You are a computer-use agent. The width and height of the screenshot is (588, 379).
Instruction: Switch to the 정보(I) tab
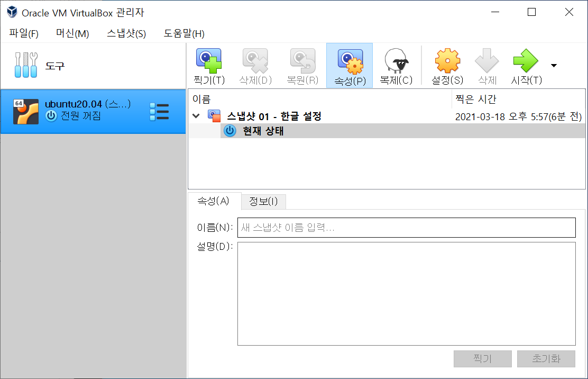pyautogui.click(x=264, y=202)
